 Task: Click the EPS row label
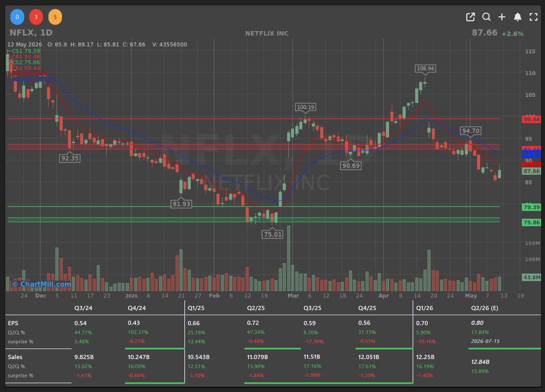pyautogui.click(x=14, y=323)
